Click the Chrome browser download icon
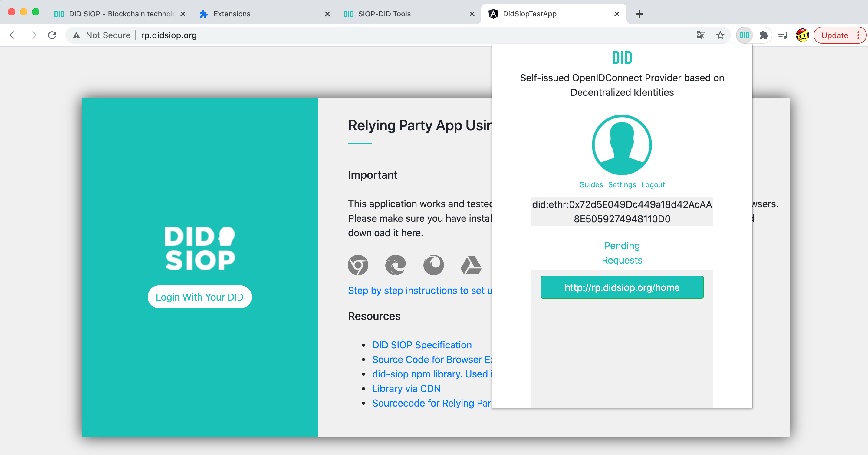The image size is (868, 455). 358,265
